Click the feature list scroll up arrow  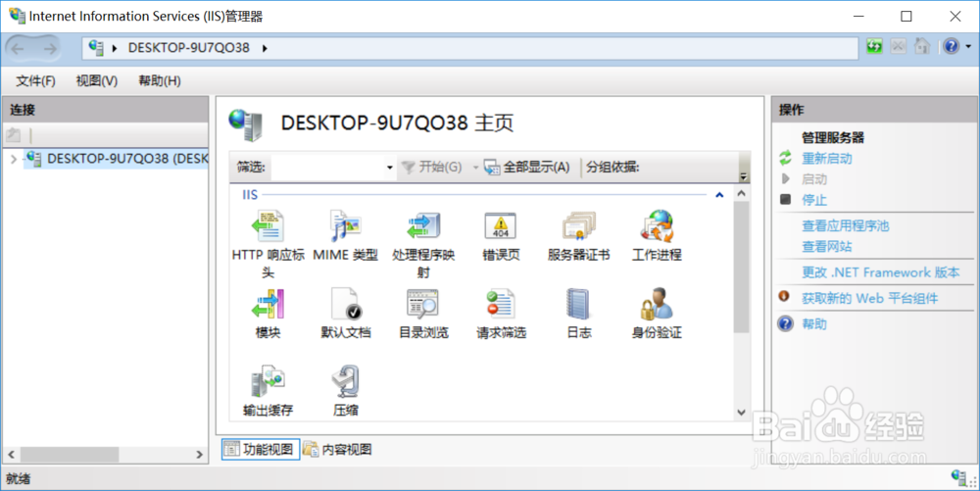click(741, 194)
